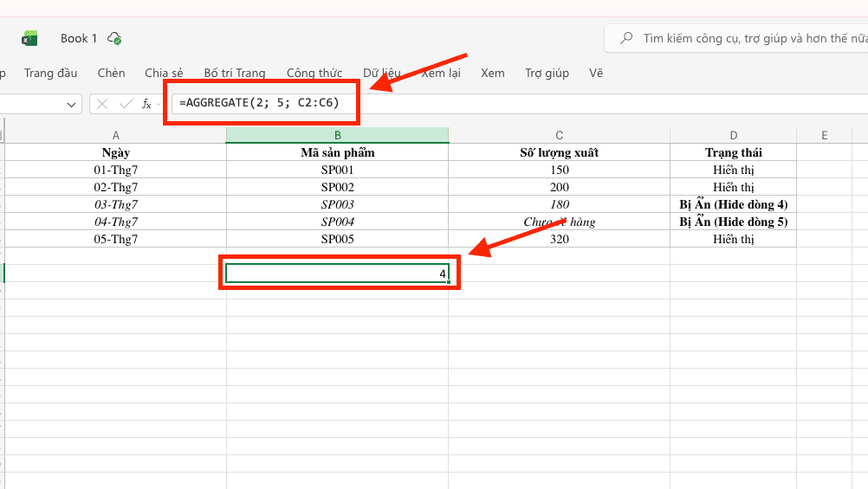Select column D header
The image size is (868, 489).
click(x=734, y=136)
